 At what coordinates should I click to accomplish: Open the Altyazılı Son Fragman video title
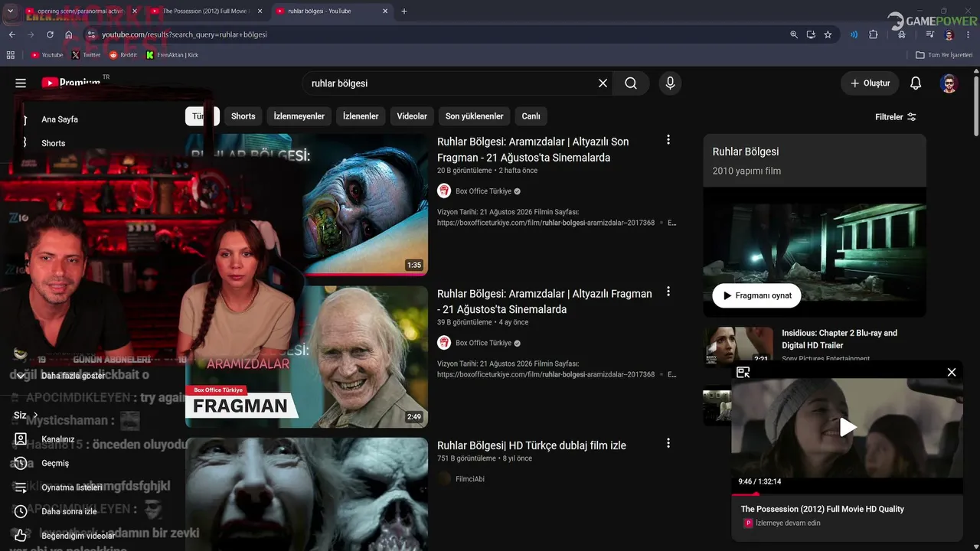tap(533, 150)
